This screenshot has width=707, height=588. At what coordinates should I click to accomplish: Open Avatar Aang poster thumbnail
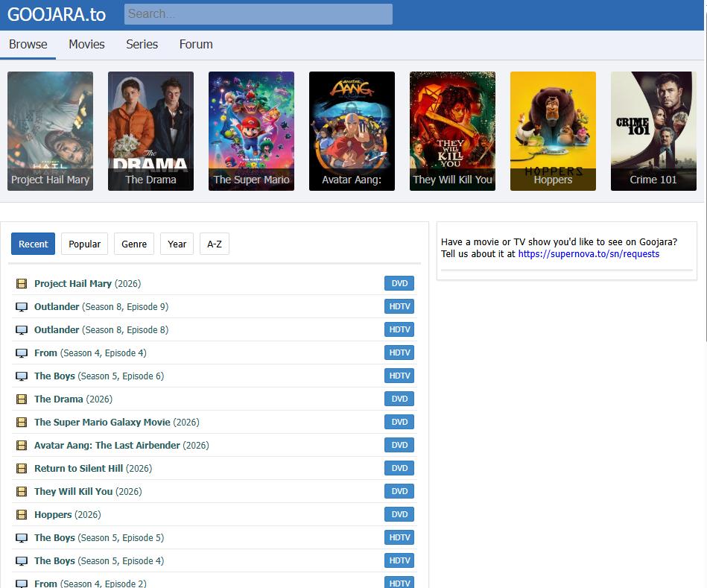pyautogui.click(x=352, y=131)
